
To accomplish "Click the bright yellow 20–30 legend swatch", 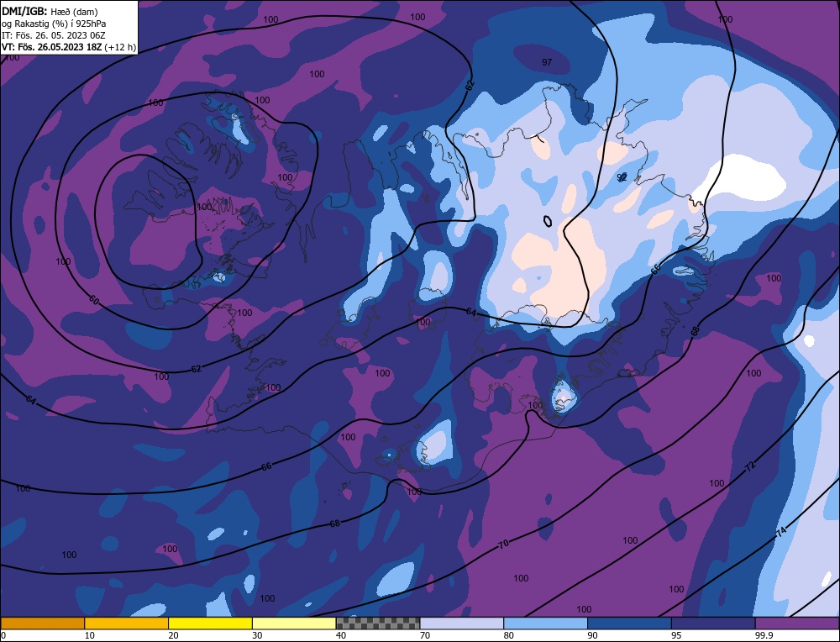I will pyautogui.click(x=210, y=623).
